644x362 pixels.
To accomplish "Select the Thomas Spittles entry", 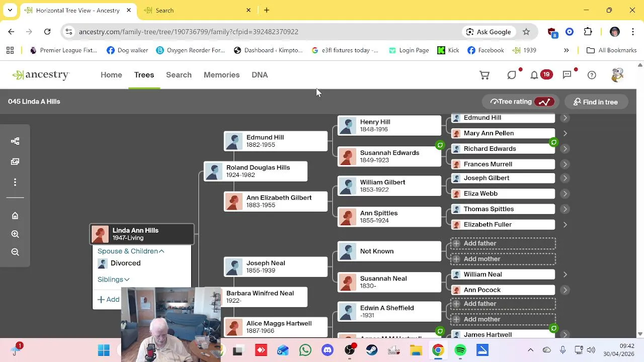I will (503, 209).
